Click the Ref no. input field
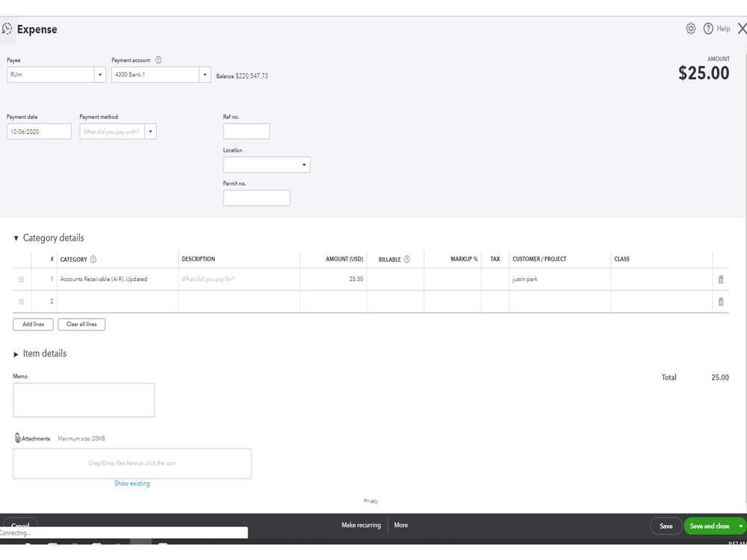 (246, 132)
